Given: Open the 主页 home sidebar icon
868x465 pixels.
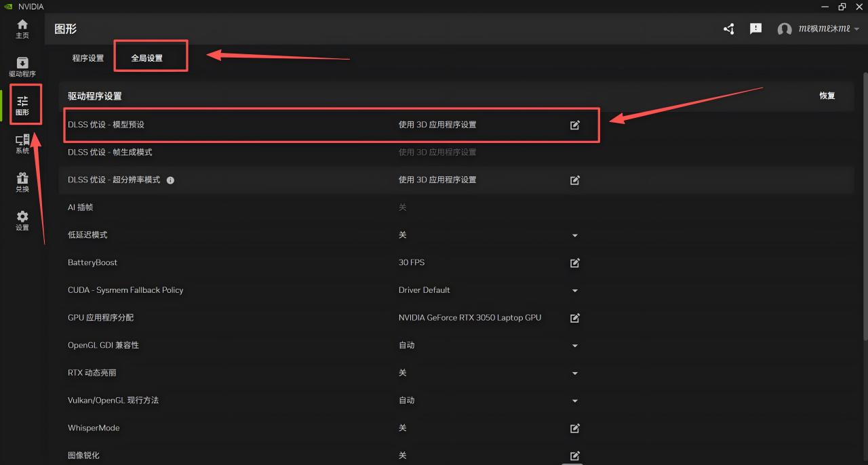Looking at the screenshot, I should tap(22, 28).
